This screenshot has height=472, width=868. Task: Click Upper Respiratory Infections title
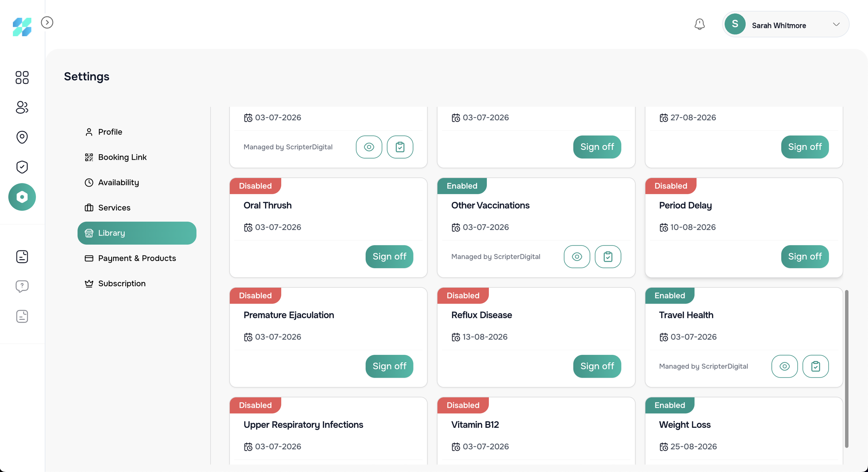(x=303, y=425)
